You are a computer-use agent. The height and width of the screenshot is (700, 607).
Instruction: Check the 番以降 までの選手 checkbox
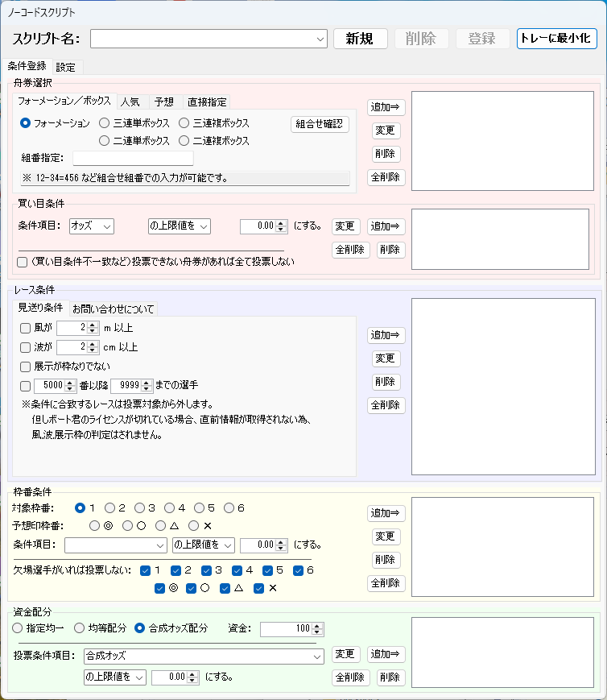pyautogui.click(x=26, y=386)
